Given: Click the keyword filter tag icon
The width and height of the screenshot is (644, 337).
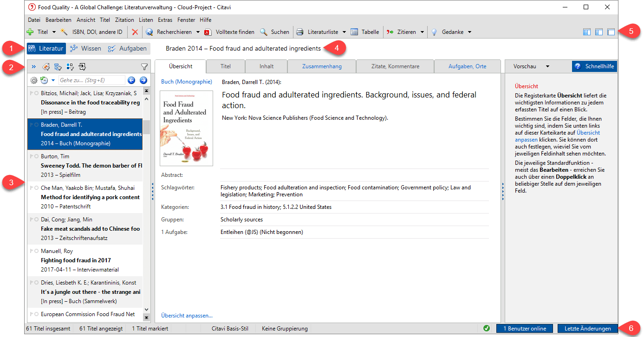Looking at the screenshot, I should coord(46,67).
